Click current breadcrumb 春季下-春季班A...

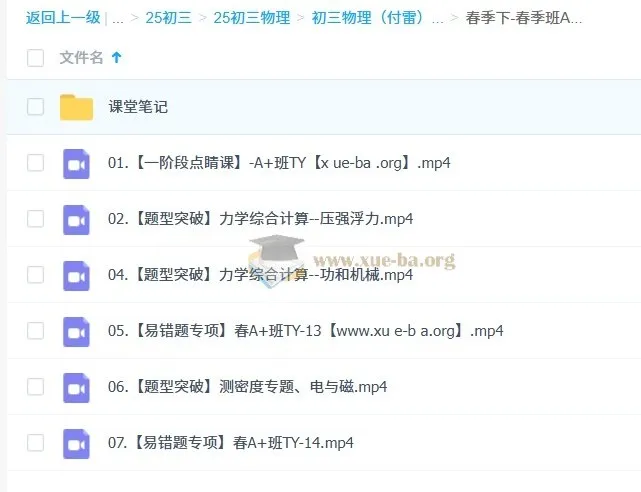pyautogui.click(x=524, y=18)
